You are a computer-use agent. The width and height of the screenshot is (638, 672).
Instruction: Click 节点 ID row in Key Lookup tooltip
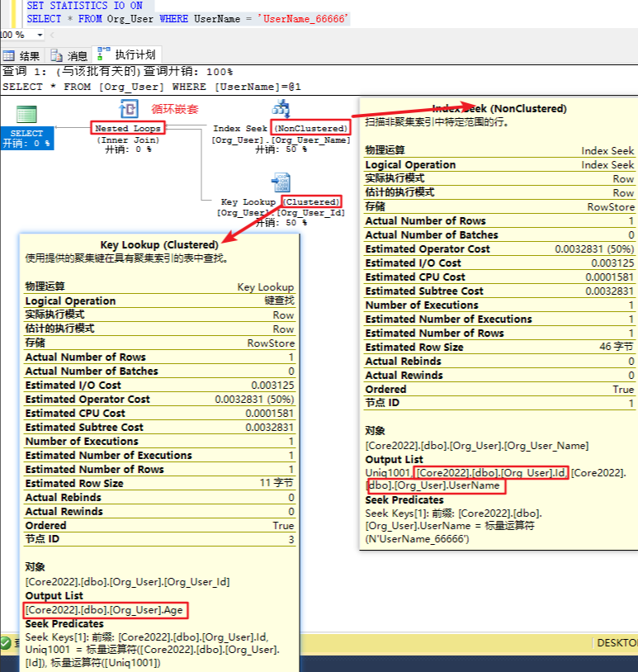tap(159, 539)
